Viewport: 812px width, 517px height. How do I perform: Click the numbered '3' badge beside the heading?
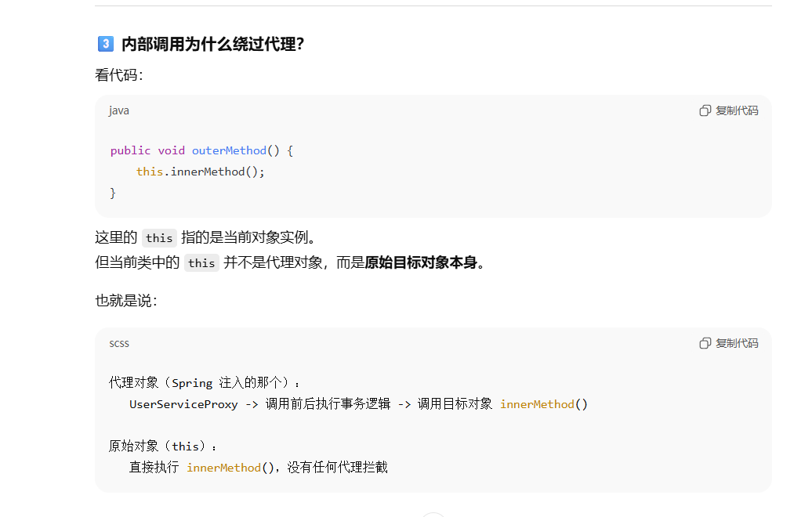tap(105, 44)
